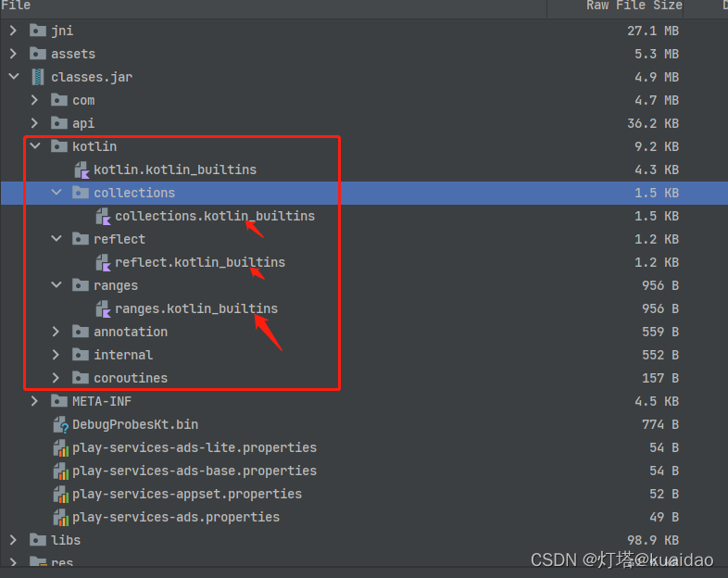Click the META-INF folder icon
Viewport: 728px width, 578px height.
60,401
